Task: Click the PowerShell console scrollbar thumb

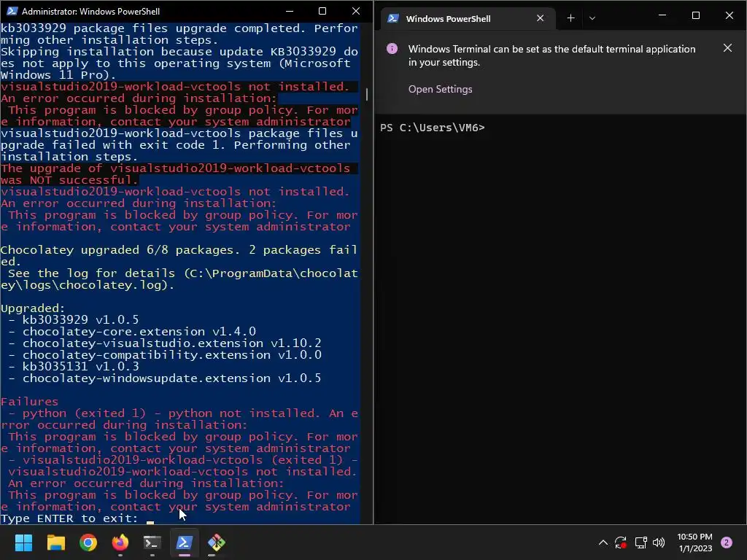Action: click(366, 94)
